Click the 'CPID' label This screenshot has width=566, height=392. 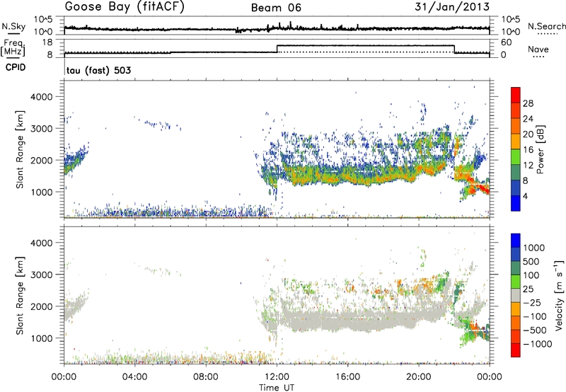coord(16,67)
